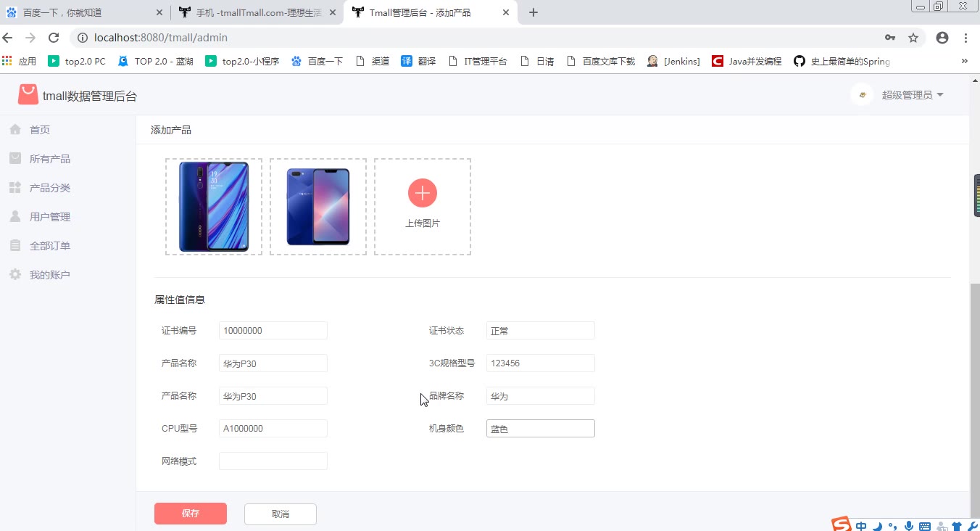Viewport: 980px width, 531px height.
Task: Close the 手机-tmallTmall.com tab
Action: click(333, 12)
